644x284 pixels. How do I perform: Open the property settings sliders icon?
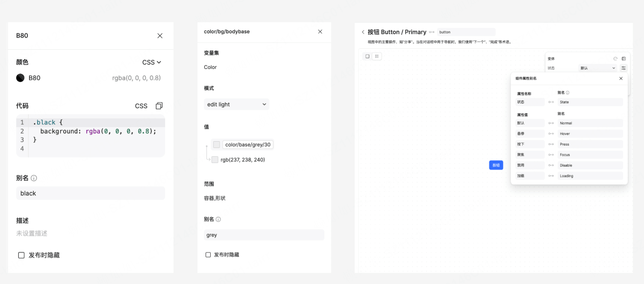click(623, 68)
